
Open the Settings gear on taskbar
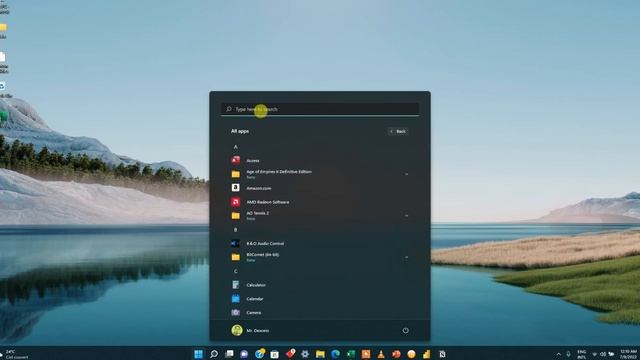coord(305,354)
